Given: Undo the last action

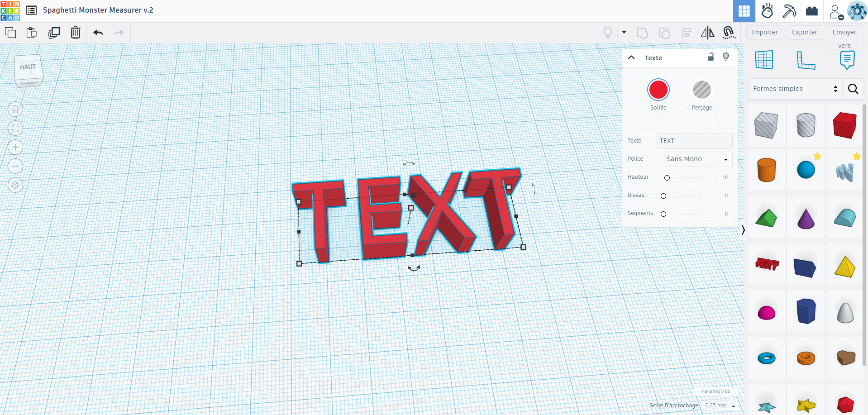Looking at the screenshot, I should click(x=98, y=33).
